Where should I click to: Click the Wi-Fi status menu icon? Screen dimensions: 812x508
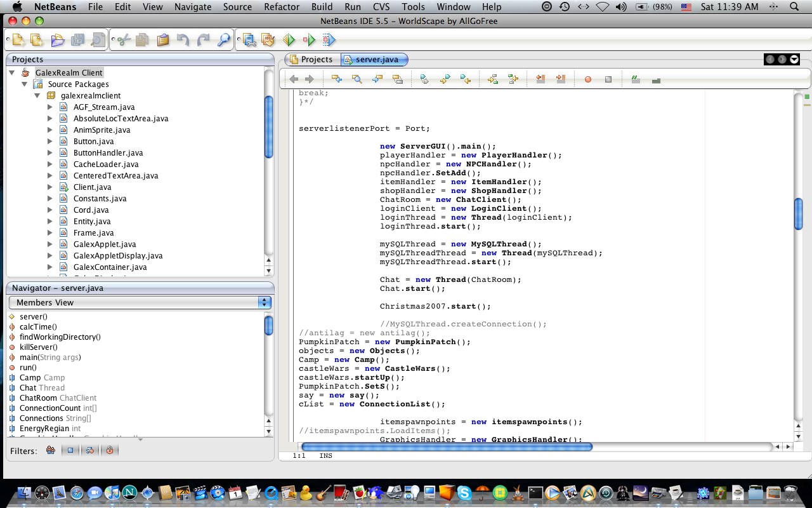pos(603,7)
